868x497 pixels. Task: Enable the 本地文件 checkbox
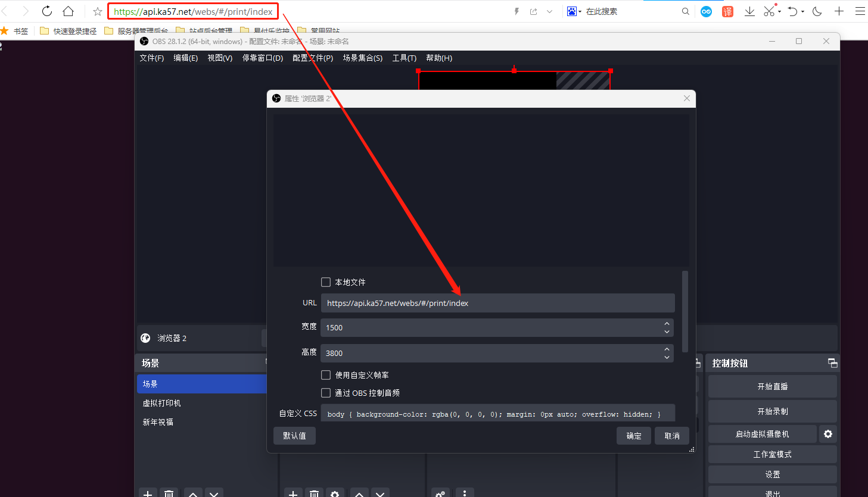[326, 282]
